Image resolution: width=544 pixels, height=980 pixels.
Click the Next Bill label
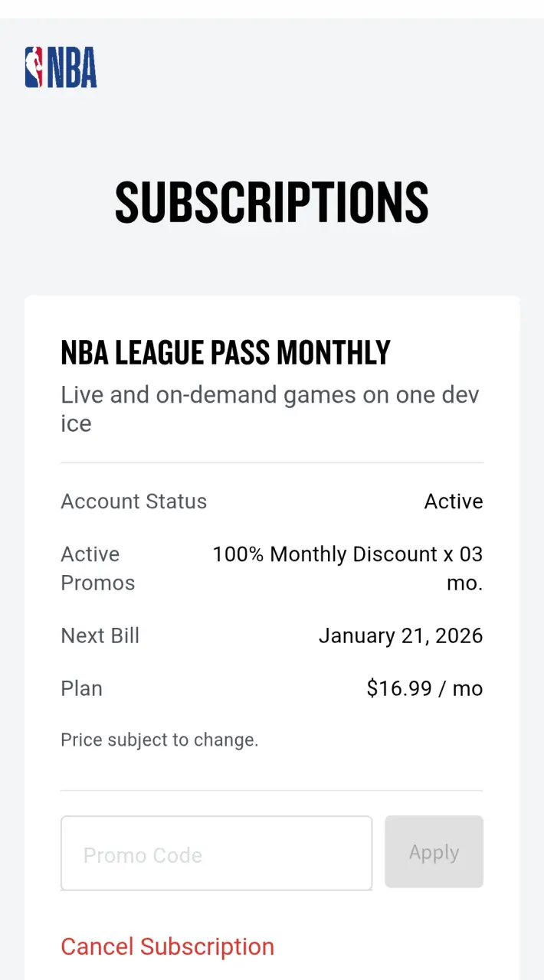pos(100,635)
